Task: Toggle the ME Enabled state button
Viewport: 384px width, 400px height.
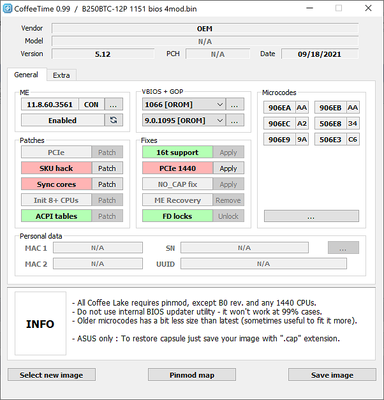Action: click(x=63, y=120)
